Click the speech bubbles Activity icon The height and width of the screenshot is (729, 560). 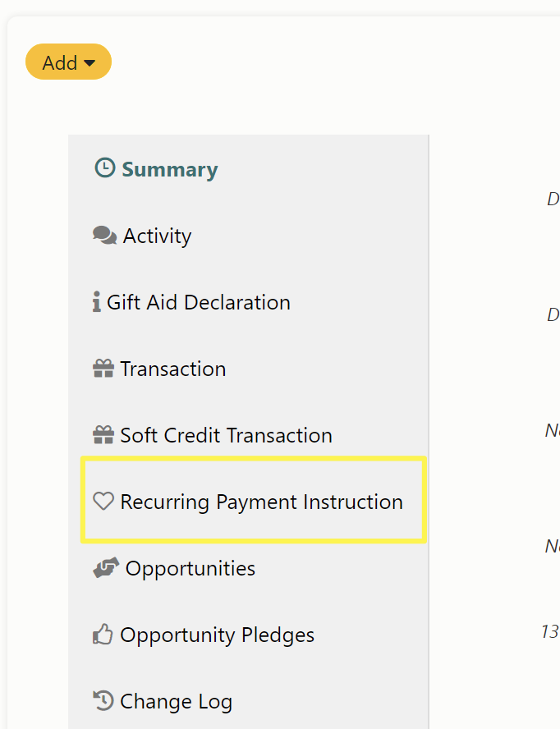pos(104,236)
